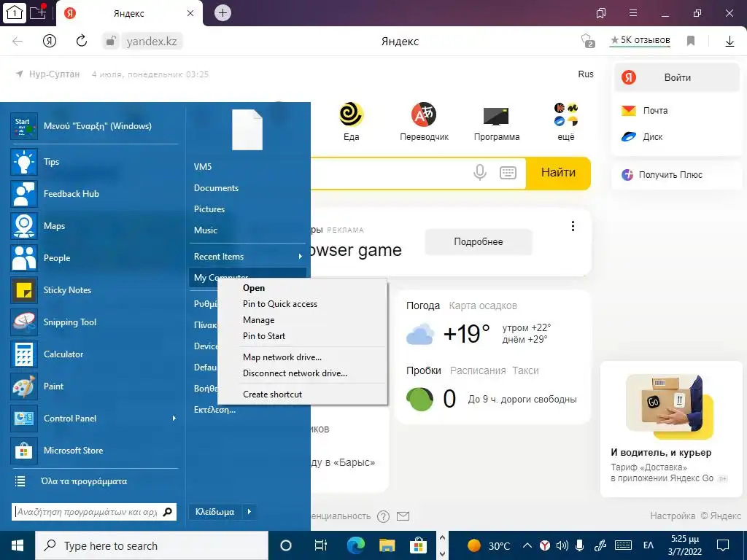Image resolution: width=747 pixels, height=560 pixels.
Task: Open the Настройка settings link
Action: click(672, 516)
